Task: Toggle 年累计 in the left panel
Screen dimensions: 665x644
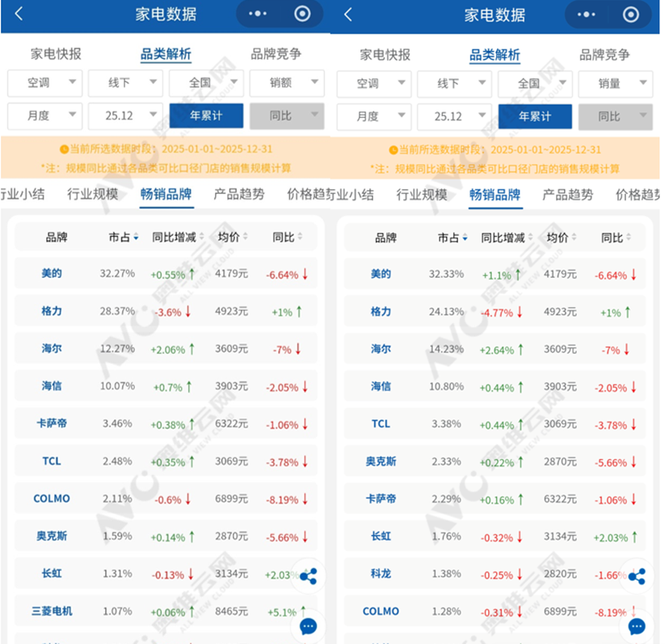Action: 206,116
